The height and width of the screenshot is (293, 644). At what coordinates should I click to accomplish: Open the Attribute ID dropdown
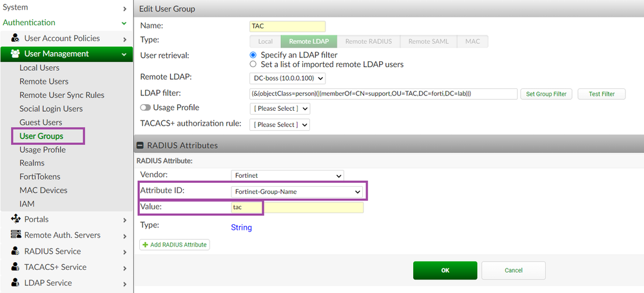pos(297,191)
